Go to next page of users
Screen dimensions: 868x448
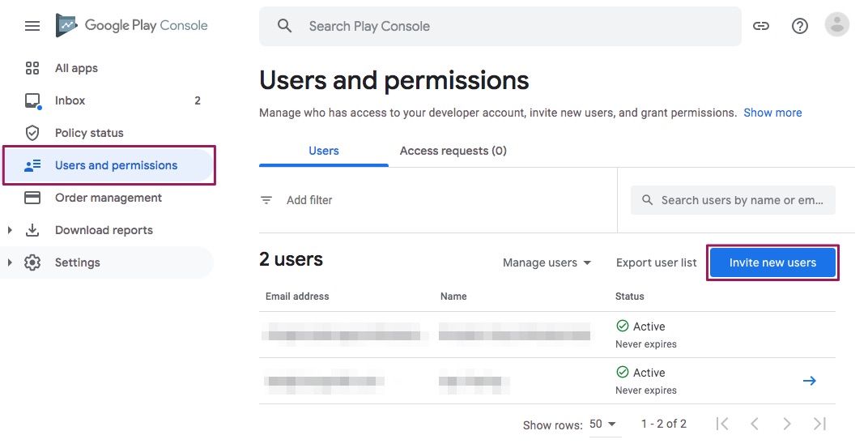click(787, 424)
